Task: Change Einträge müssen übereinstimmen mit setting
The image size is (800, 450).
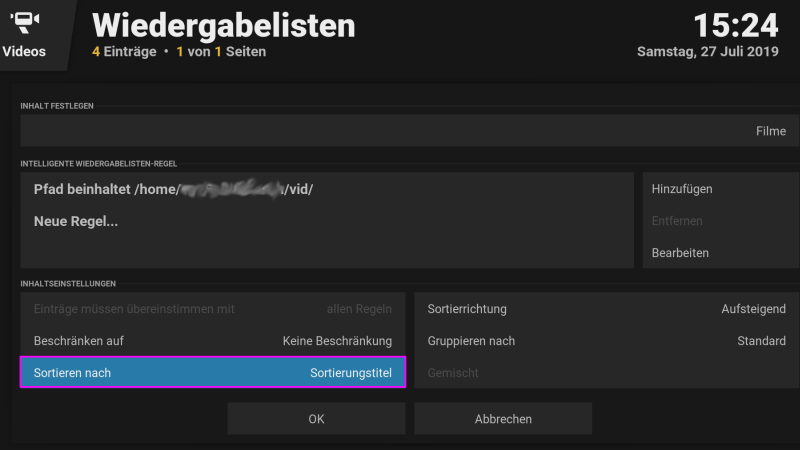Action: (213, 309)
